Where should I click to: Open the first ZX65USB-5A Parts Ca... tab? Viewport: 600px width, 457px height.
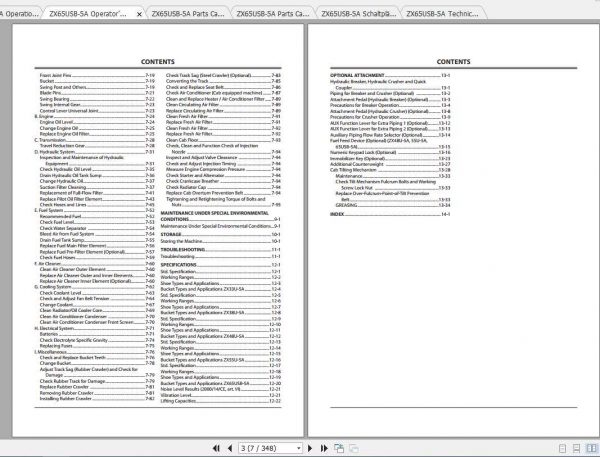(188, 14)
